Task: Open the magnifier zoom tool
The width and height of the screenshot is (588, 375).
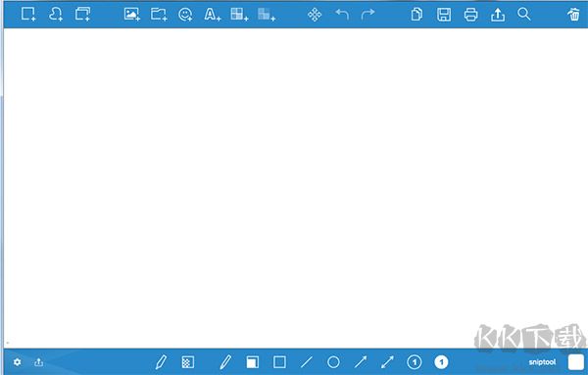Action: click(x=524, y=15)
